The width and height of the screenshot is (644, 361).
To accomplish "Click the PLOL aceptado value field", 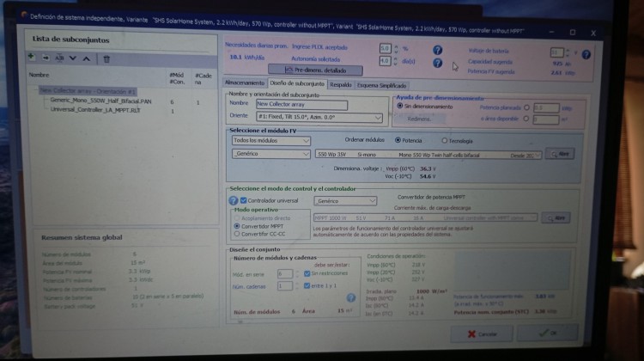I will (x=385, y=48).
